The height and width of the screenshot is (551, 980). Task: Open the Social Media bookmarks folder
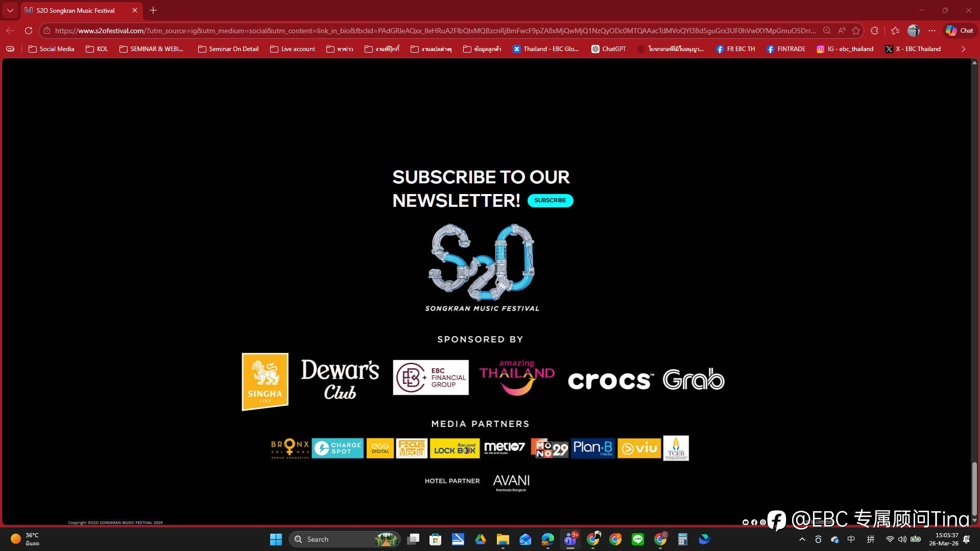coord(52,49)
